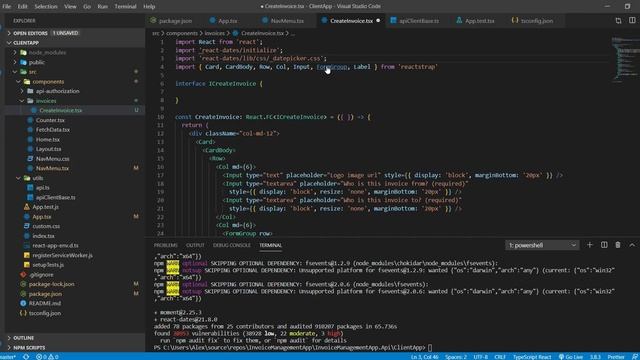Collapse the invoices folder
The width and height of the screenshot is (640, 360).
pyautogui.click(x=46, y=101)
